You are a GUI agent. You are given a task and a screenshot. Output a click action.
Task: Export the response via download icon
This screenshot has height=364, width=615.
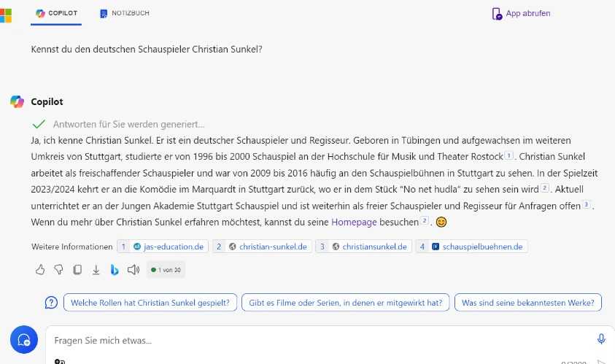(x=96, y=269)
